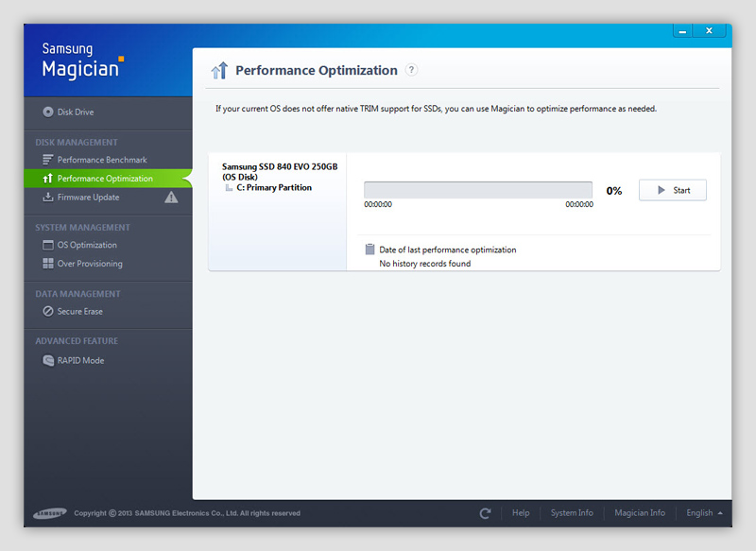The height and width of the screenshot is (551, 756).
Task: Click the Performance Optimization arrows icon in sidebar
Action: pyautogui.click(x=47, y=179)
